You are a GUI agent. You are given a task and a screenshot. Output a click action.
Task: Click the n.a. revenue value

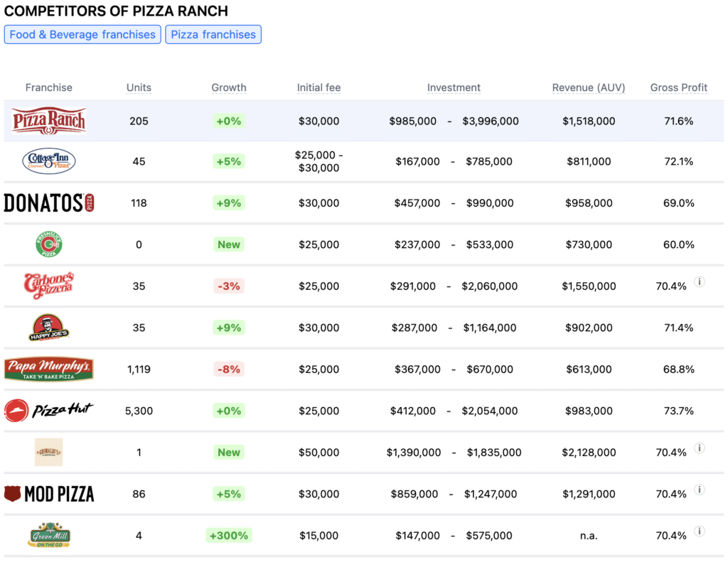point(589,536)
